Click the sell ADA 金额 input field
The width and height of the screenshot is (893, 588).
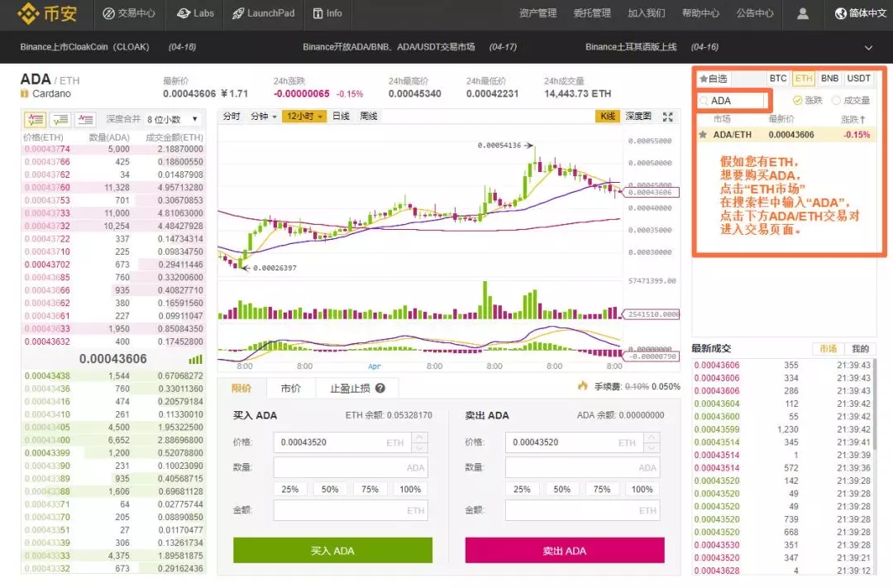click(582, 510)
